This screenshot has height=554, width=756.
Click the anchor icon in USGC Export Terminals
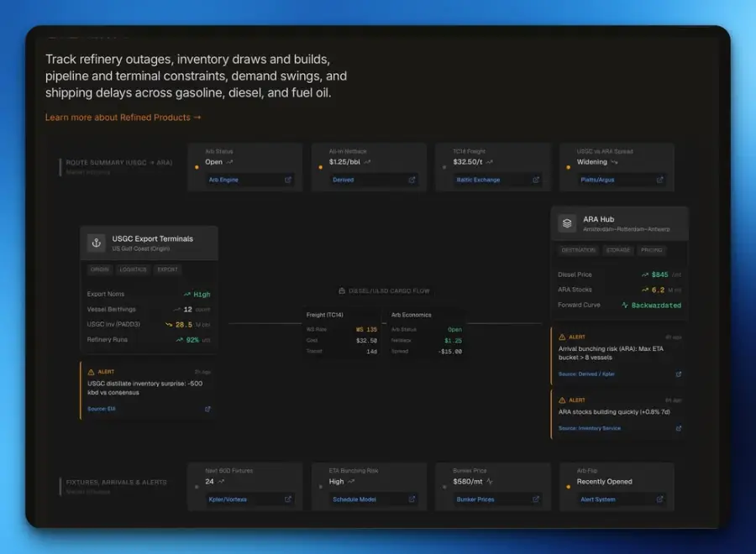click(97, 243)
